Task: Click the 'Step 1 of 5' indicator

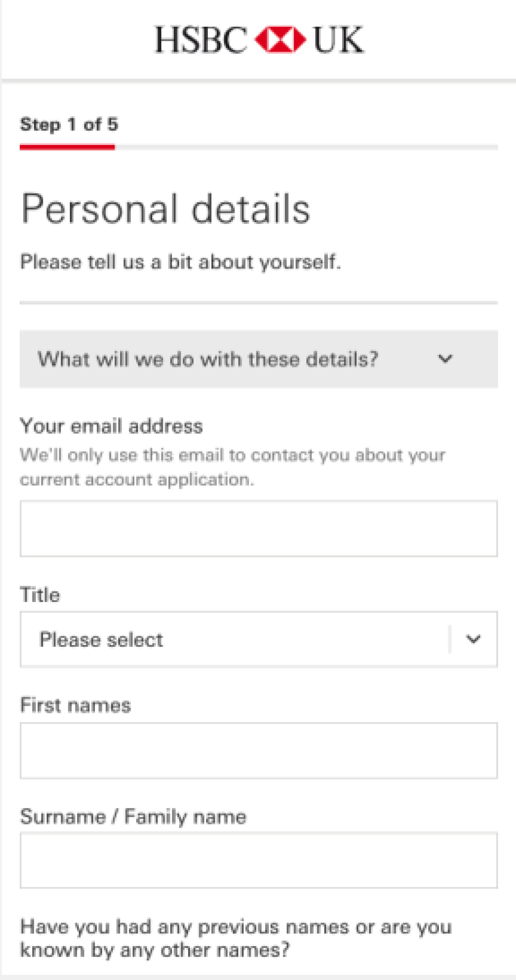Action: click(x=69, y=124)
